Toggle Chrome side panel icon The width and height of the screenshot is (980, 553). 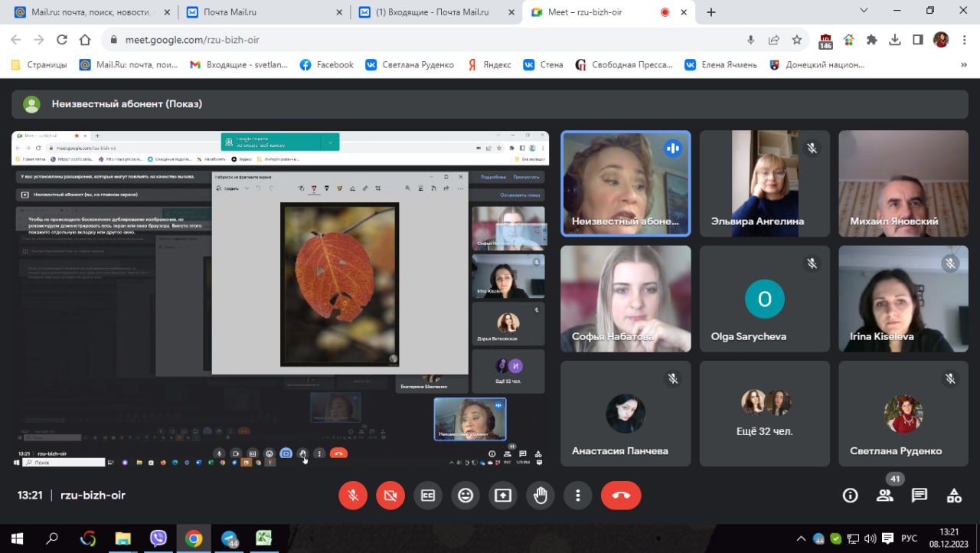917,40
